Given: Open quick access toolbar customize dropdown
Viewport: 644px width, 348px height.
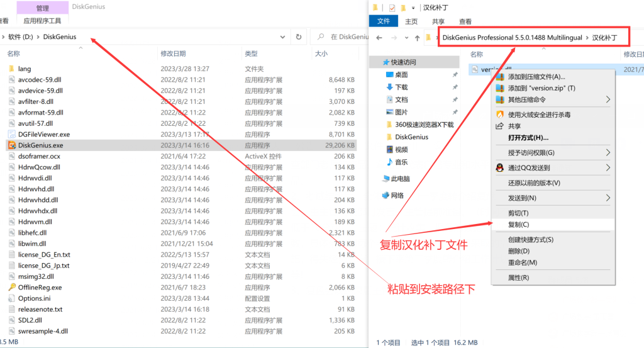Looking at the screenshot, I should [413, 8].
